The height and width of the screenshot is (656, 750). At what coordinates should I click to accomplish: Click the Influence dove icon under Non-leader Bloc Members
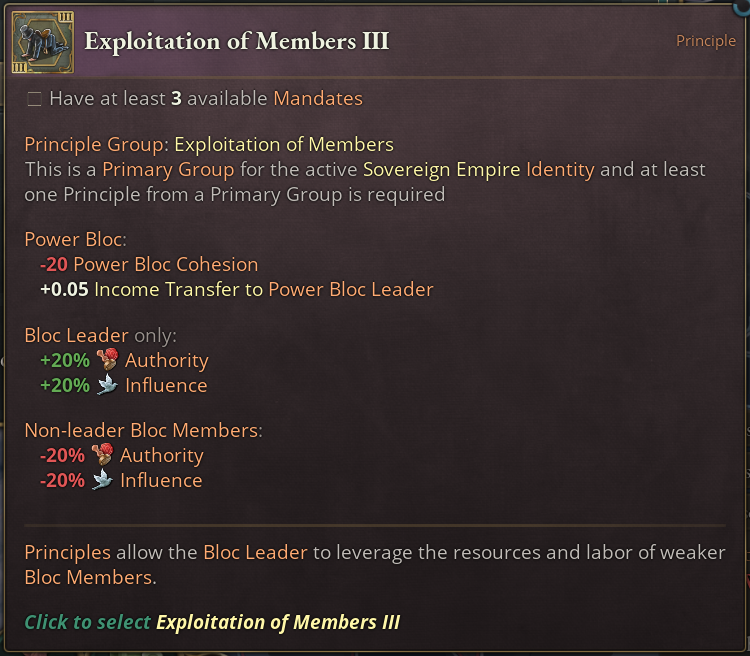pyautogui.click(x=102, y=480)
